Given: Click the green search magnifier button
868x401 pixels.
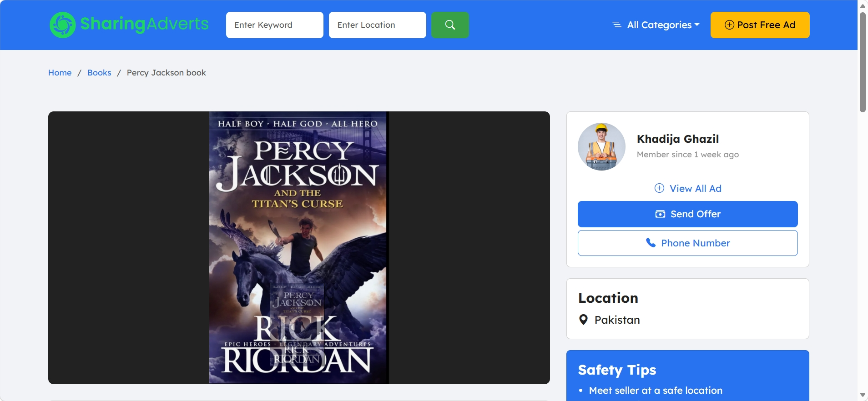Looking at the screenshot, I should click(x=450, y=25).
